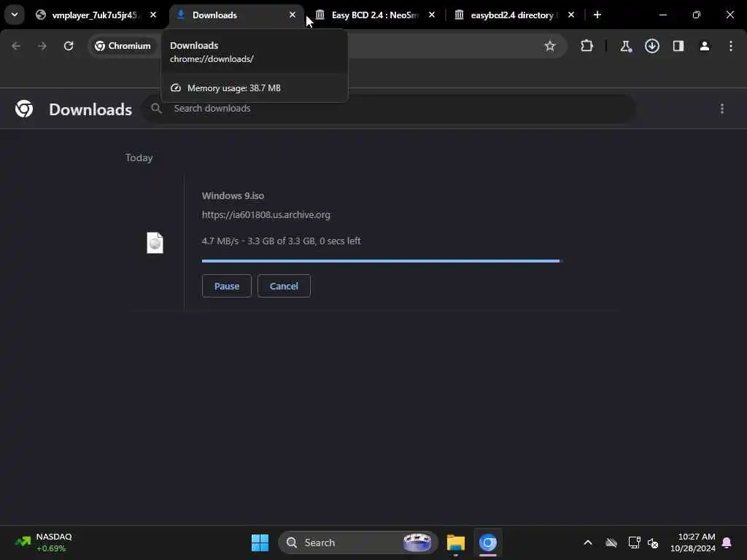Click the Today date heading
This screenshot has width=747, height=560.
(x=139, y=157)
